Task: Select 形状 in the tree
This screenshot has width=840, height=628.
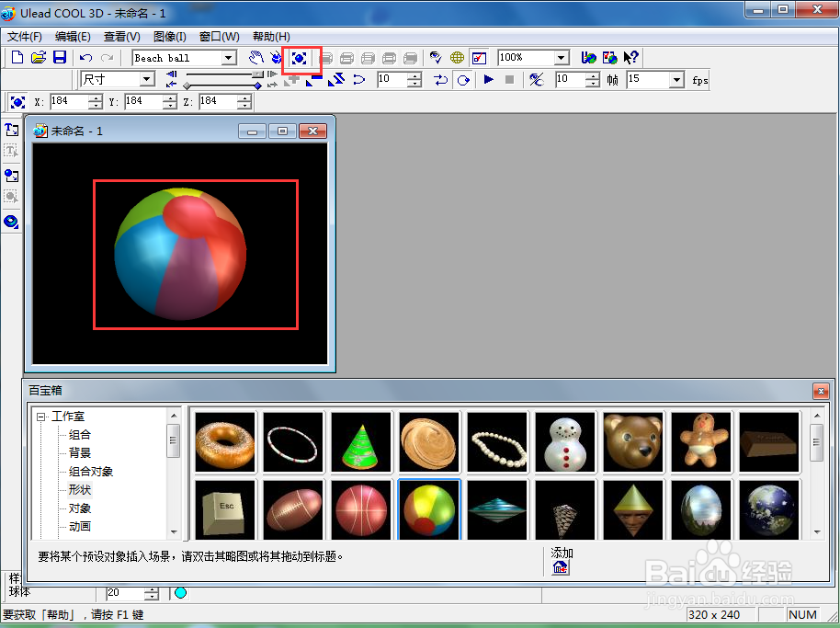Action: point(80,490)
